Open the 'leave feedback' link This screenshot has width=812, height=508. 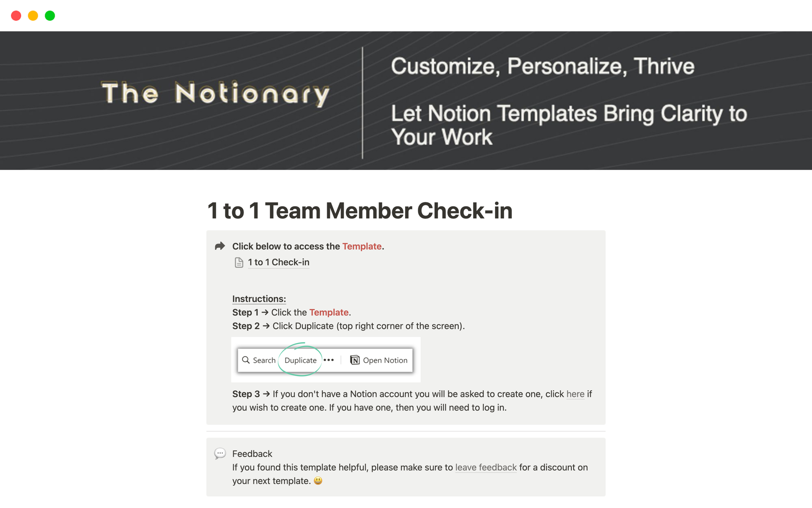[x=486, y=467]
